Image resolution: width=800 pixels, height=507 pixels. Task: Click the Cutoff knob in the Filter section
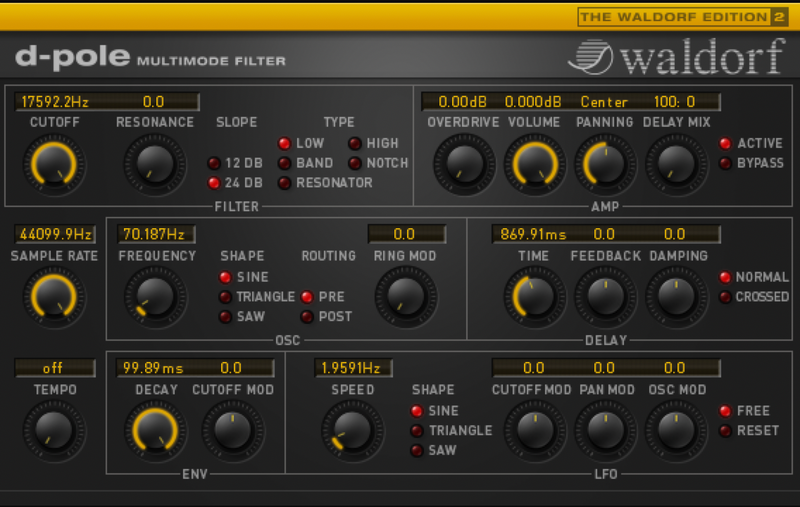click(x=54, y=164)
